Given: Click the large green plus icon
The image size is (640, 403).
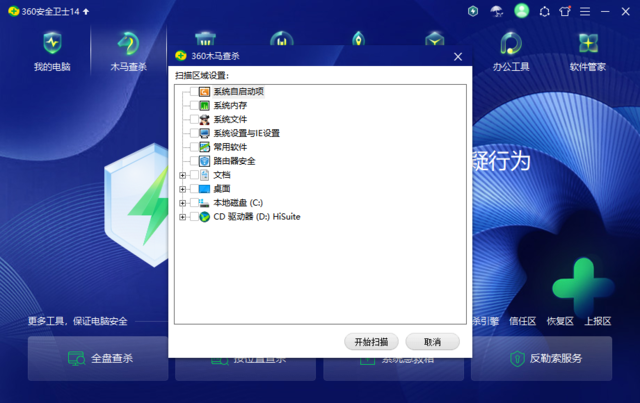Looking at the screenshot, I should point(583,287).
